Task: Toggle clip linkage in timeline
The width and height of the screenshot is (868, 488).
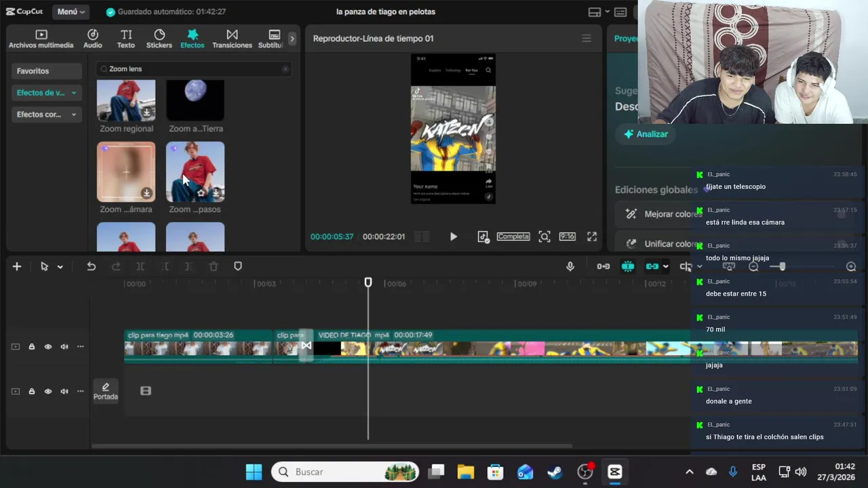Action: 652,266
